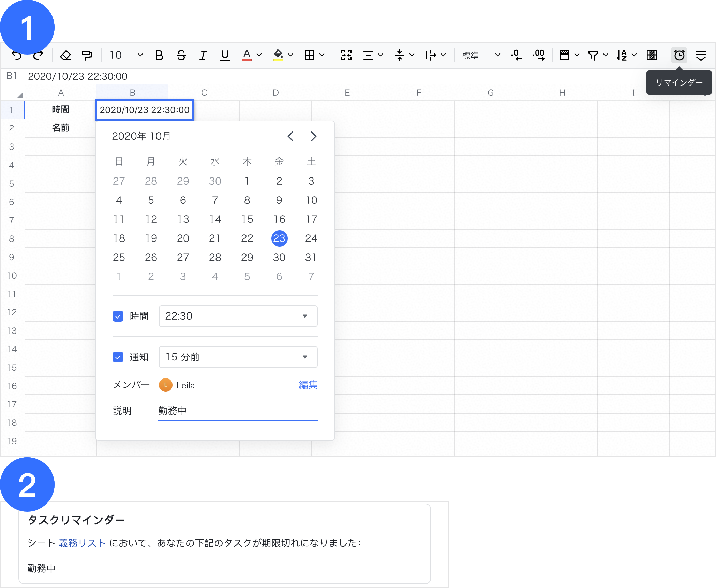
Task: Open the 義務リスト sheet link
Action: coord(82,543)
